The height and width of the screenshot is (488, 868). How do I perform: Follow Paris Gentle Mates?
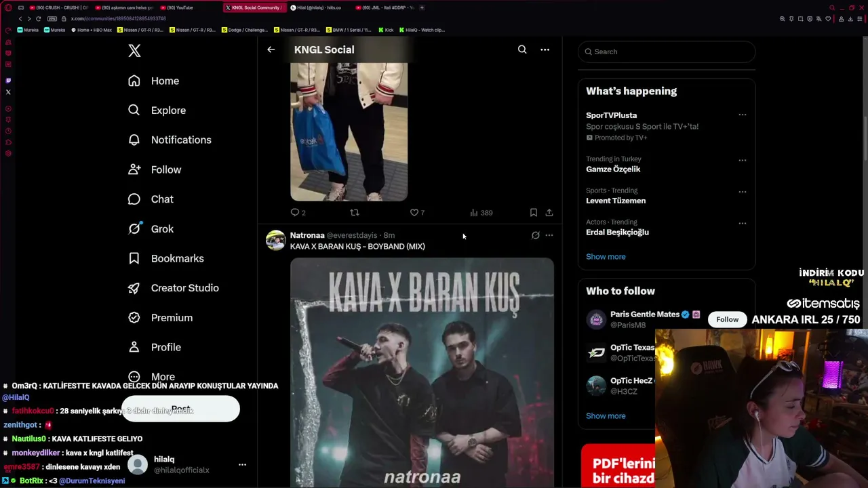click(727, 319)
